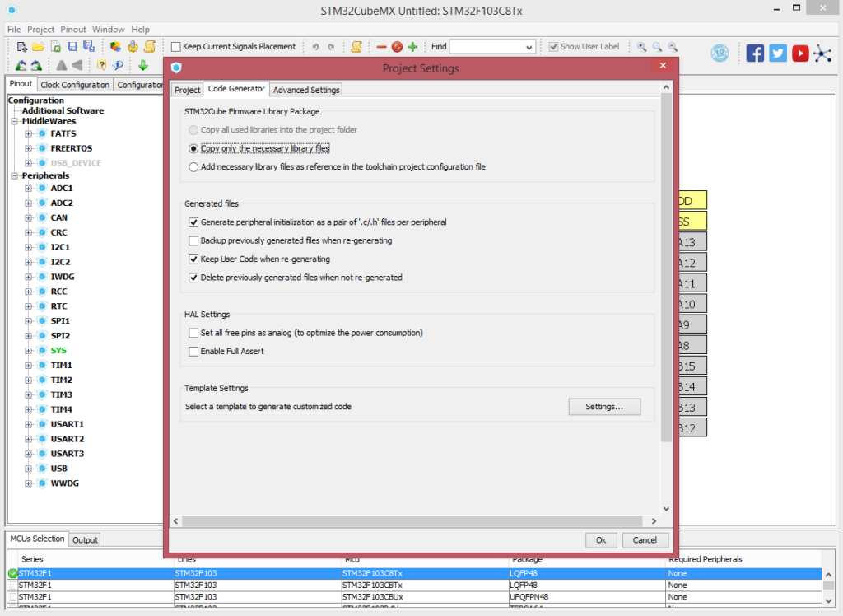The image size is (843, 616).
Task: Open the Twitter link icon
Action: 777,54
